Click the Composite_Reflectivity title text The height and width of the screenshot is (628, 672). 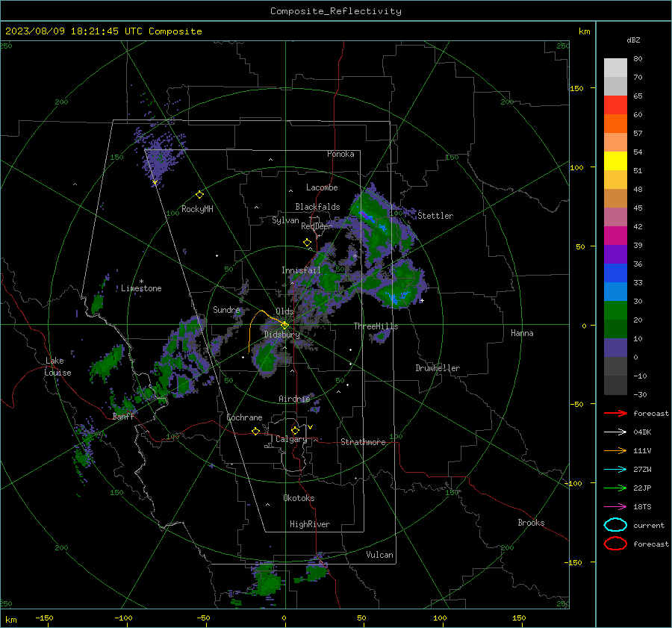coord(336,11)
